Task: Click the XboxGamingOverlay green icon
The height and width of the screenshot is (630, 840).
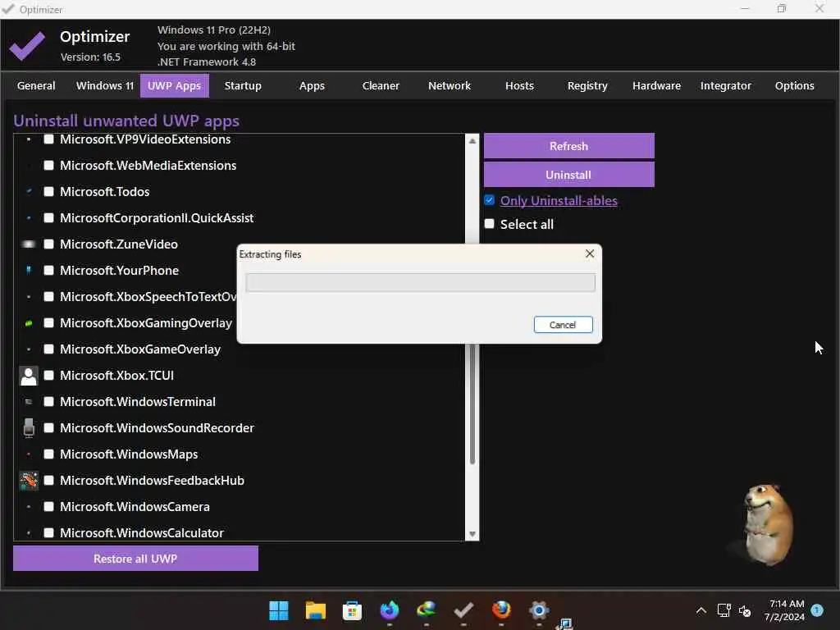Action: [29, 323]
